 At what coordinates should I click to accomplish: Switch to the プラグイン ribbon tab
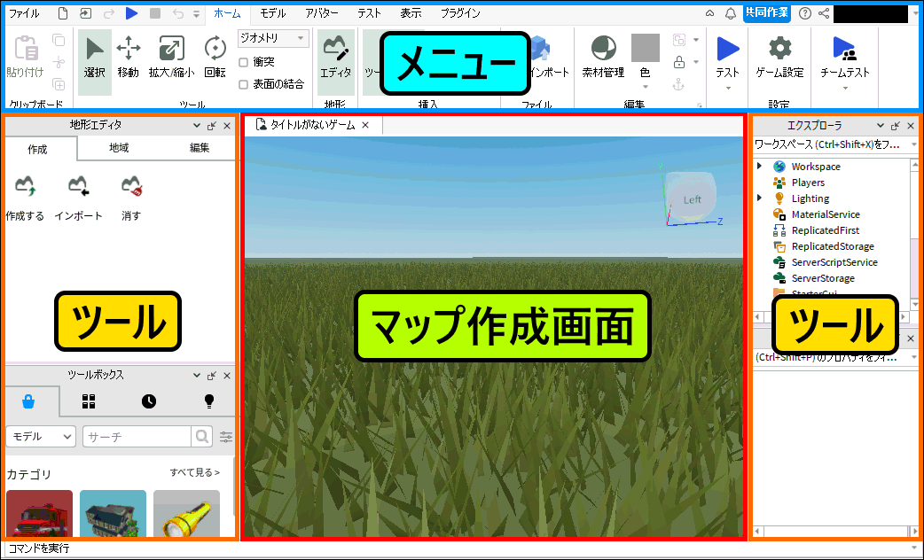click(x=460, y=13)
